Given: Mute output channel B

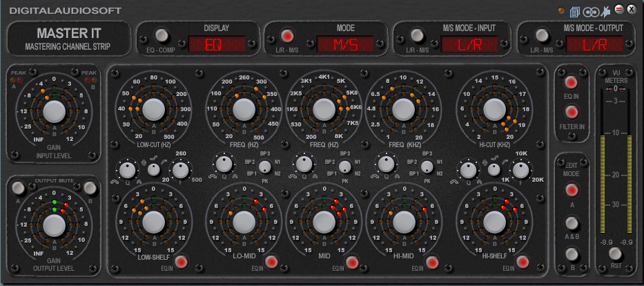Looking at the screenshot, I should point(90,188).
